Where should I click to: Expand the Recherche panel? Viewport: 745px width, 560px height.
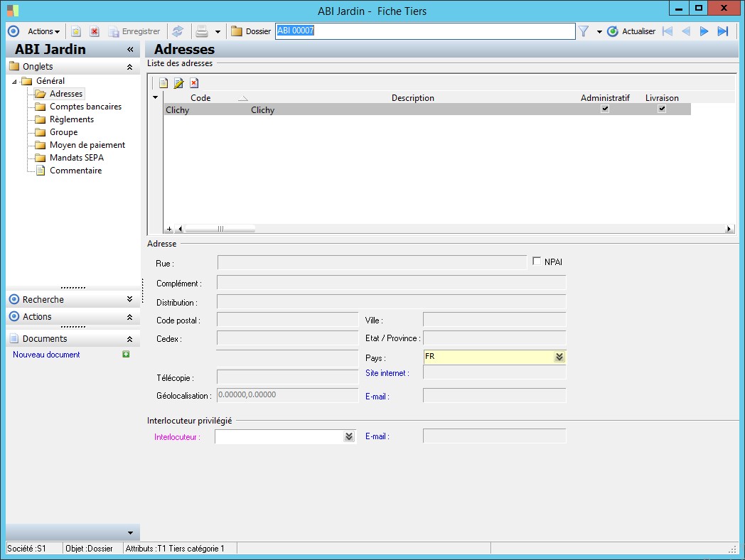[129, 300]
